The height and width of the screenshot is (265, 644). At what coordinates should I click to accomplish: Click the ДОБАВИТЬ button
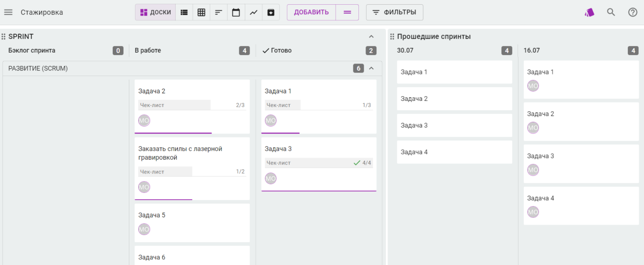point(311,12)
